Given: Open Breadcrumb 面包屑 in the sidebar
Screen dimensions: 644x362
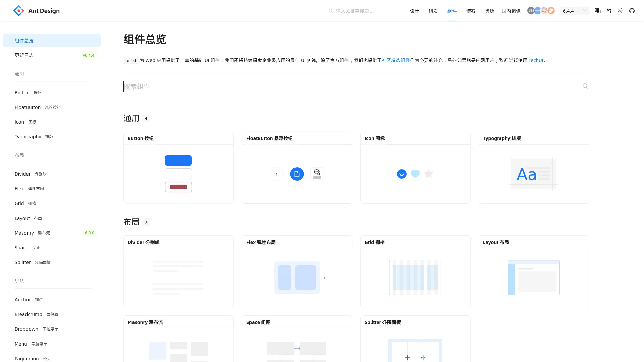Looking at the screenshot, I should tap(52, 314).
